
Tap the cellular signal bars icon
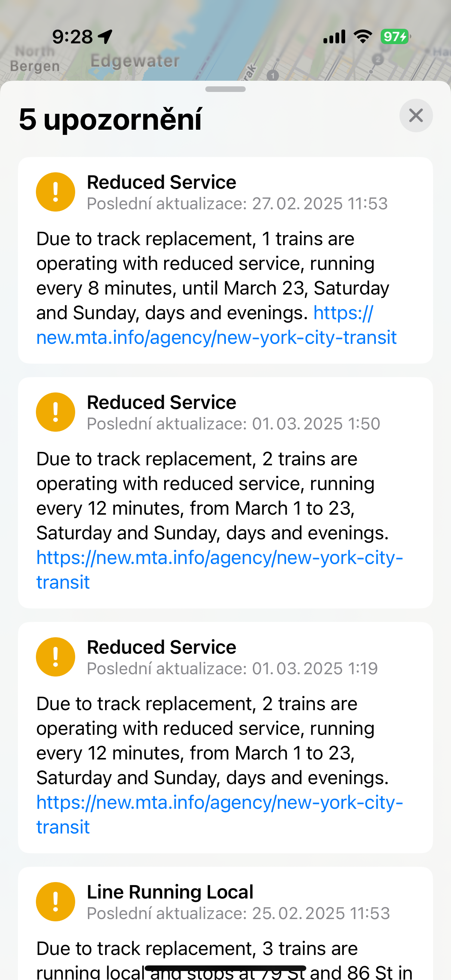334,37
